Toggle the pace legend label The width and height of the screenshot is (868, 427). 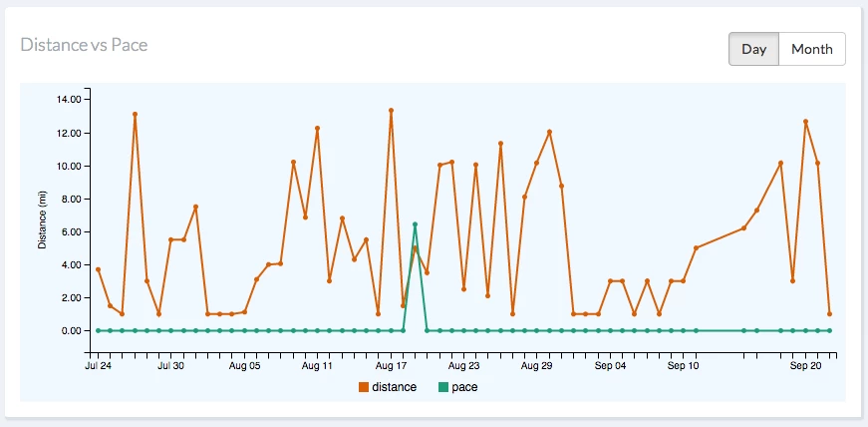464,387
